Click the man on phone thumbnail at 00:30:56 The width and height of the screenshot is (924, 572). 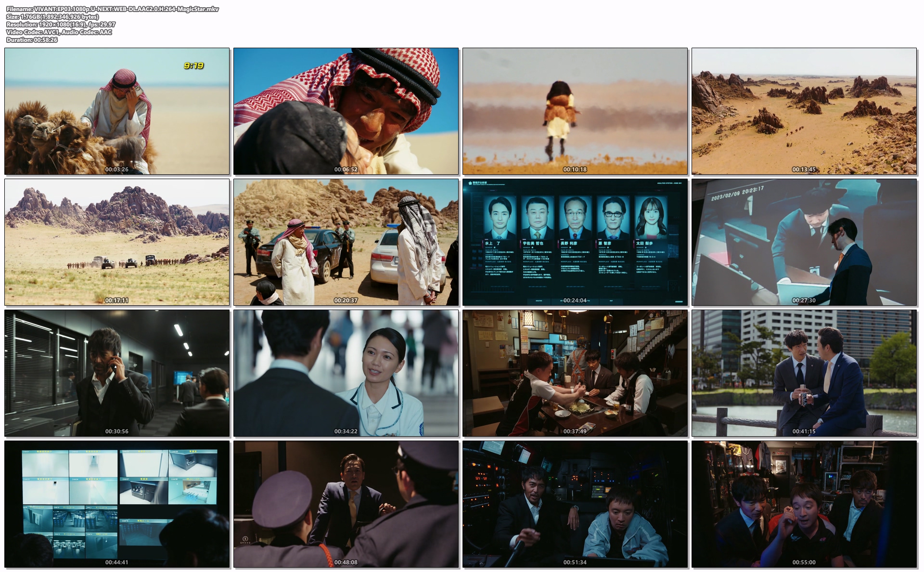[117, 373]
